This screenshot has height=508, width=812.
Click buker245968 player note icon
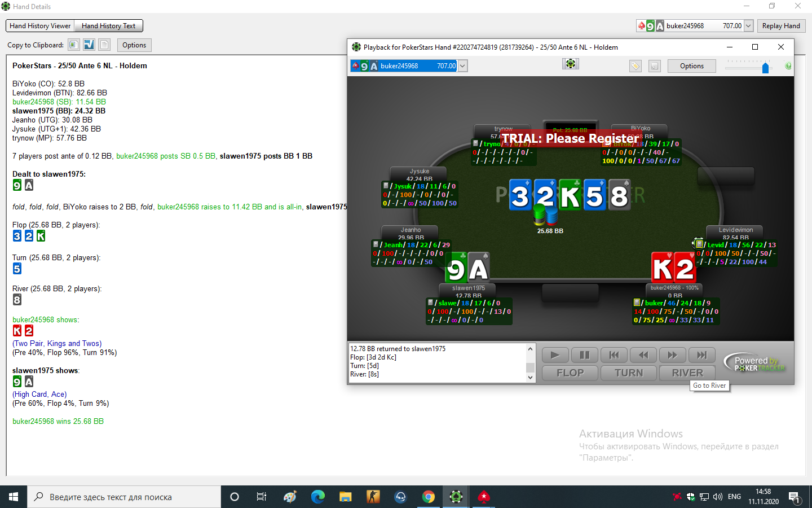[x=637, y=303]
